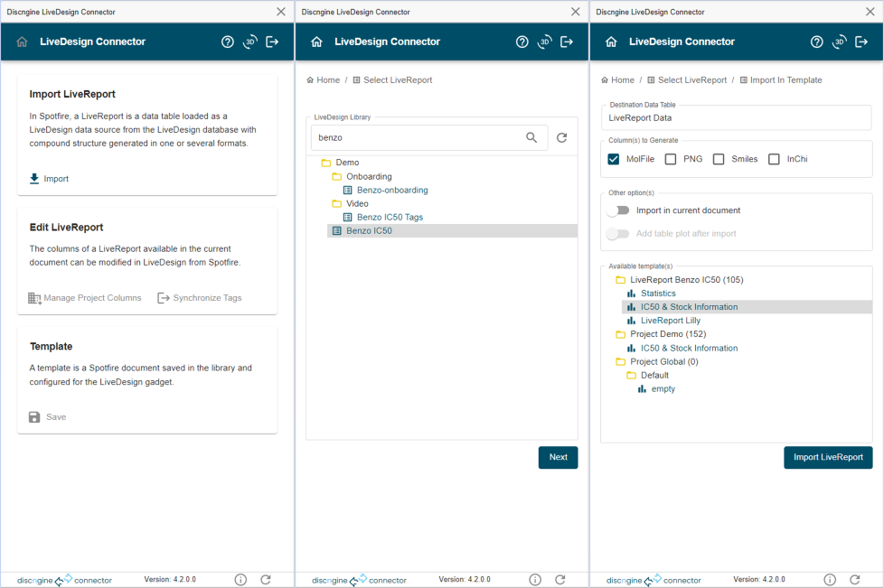Select the Benzo IC50 Tags LiveReport
Viewport: 884px width, 588px height.
pos(390,218)
